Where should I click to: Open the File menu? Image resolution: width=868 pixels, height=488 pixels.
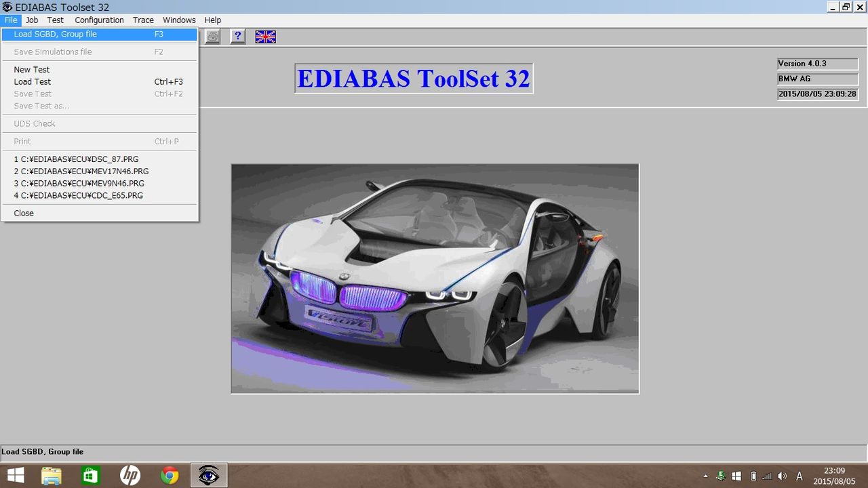(11, 20)
